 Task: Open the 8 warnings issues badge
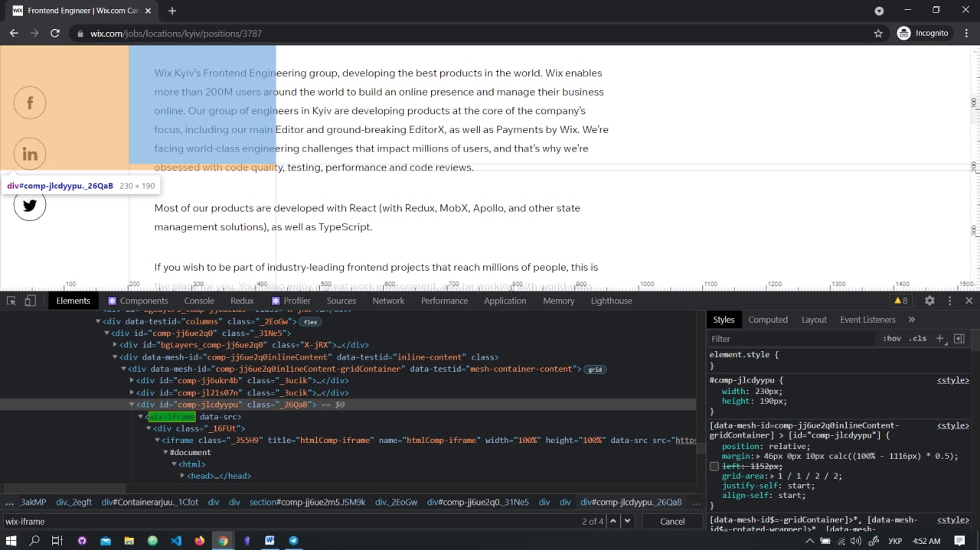click(900, 301)
